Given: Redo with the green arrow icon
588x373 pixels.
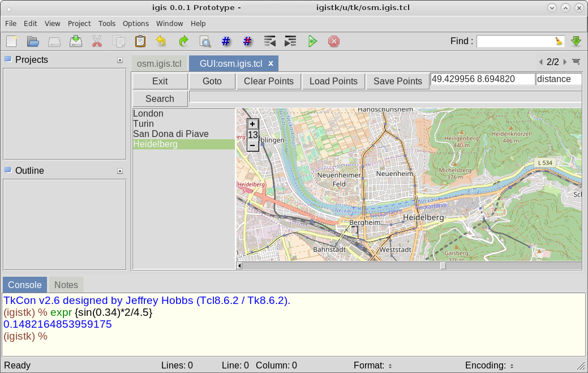Looking at the screenshot, I should click(x=183, y=41).
